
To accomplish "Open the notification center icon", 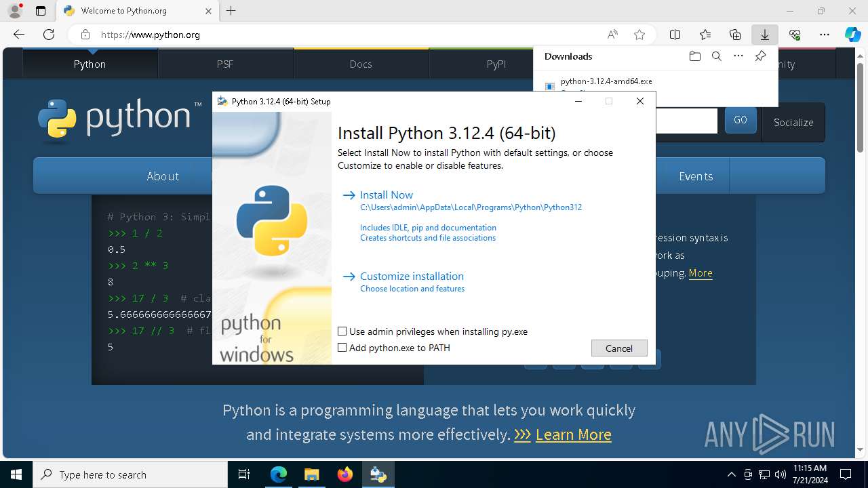I will click(846, 474).
